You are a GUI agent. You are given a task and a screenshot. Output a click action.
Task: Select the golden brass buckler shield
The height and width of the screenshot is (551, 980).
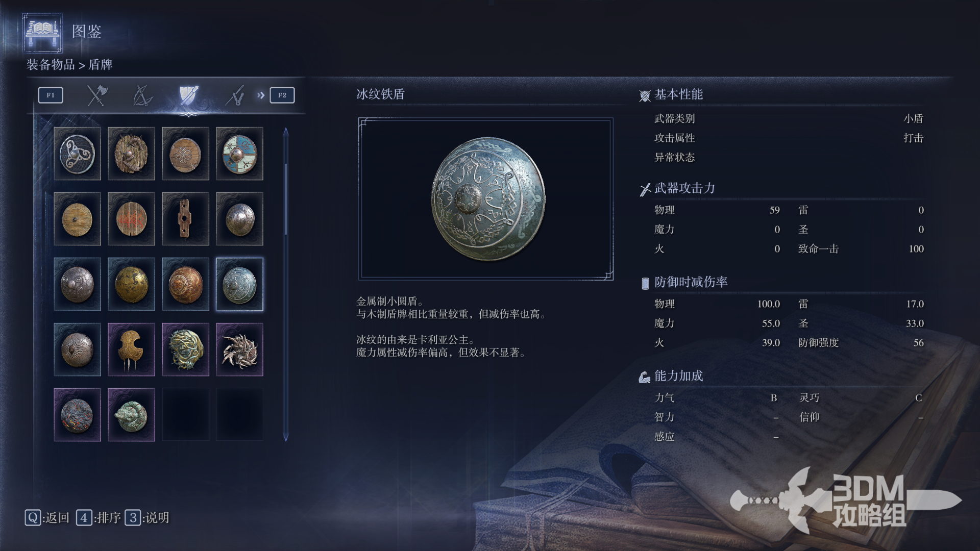[131, 284]
